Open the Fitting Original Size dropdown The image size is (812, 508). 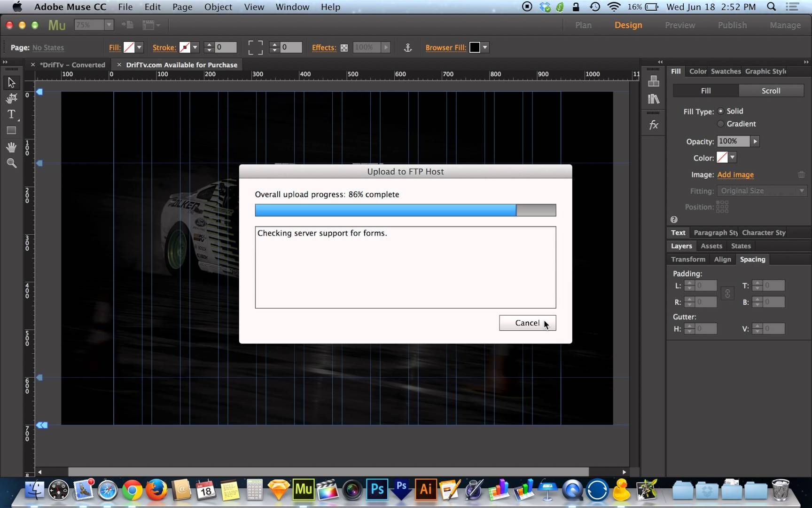point(761,191)
